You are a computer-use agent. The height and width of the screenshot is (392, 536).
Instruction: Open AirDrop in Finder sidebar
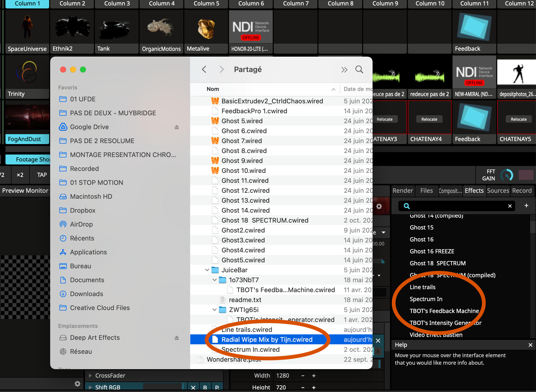(81, 224)
